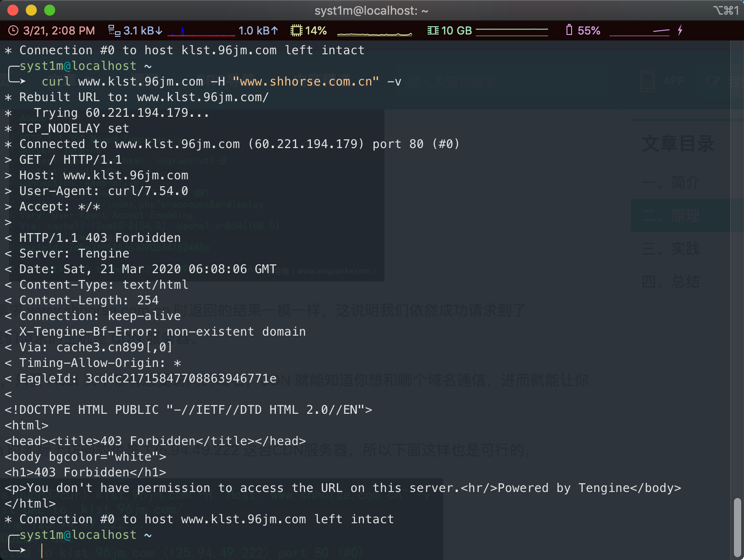Click the battery icon
Image resolution: width=744 pixels, height=560 pixels.
coord(569,30)
